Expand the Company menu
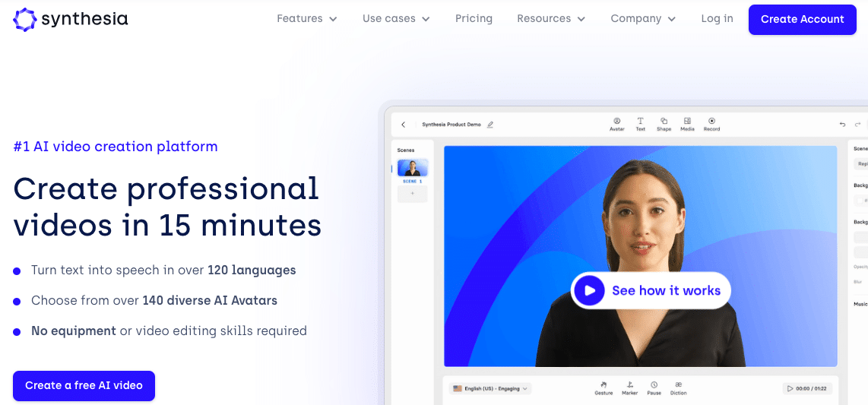 click(643, 19)
